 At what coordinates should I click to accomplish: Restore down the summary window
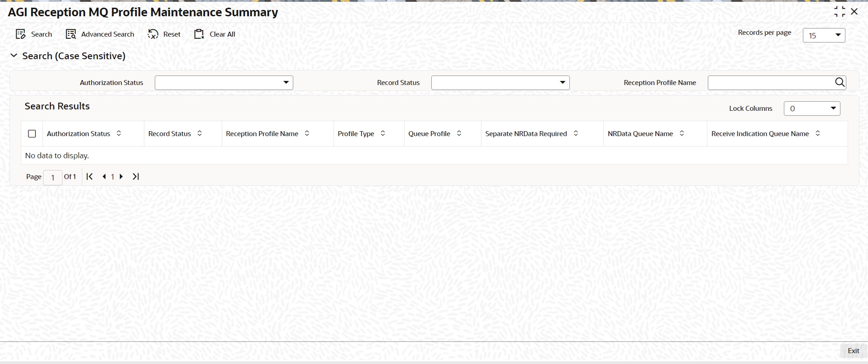(839, 12)
